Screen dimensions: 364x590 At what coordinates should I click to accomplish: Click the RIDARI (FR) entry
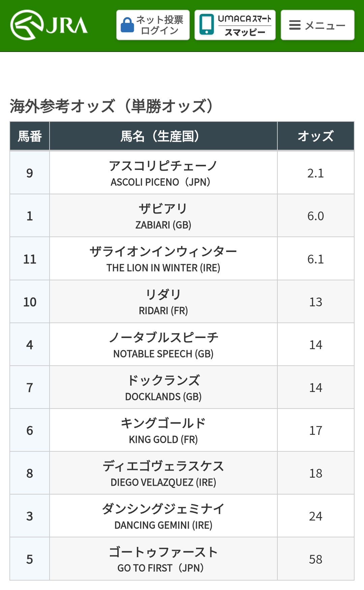163,302
